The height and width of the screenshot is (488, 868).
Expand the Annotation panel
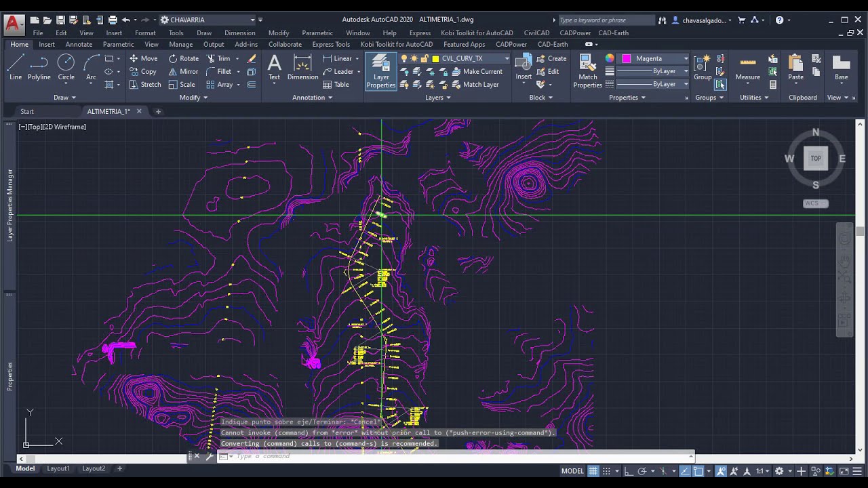(x=312, y=98)
